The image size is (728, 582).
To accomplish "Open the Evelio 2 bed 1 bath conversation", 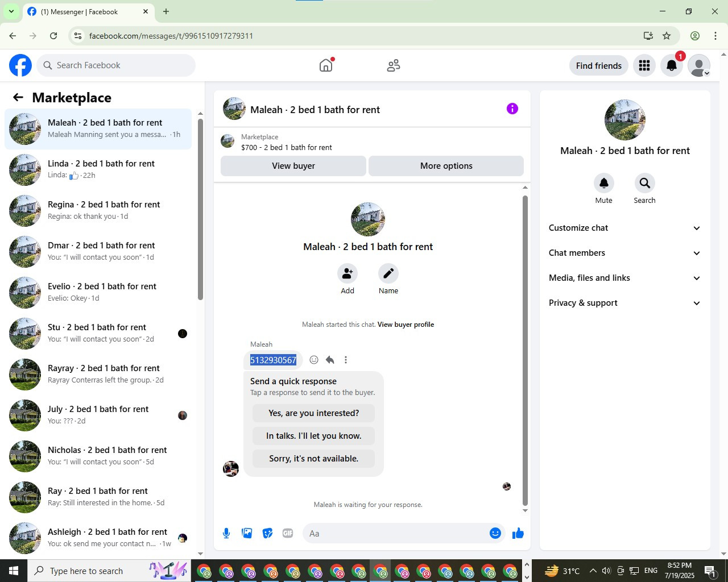I will tap(98, 293).
